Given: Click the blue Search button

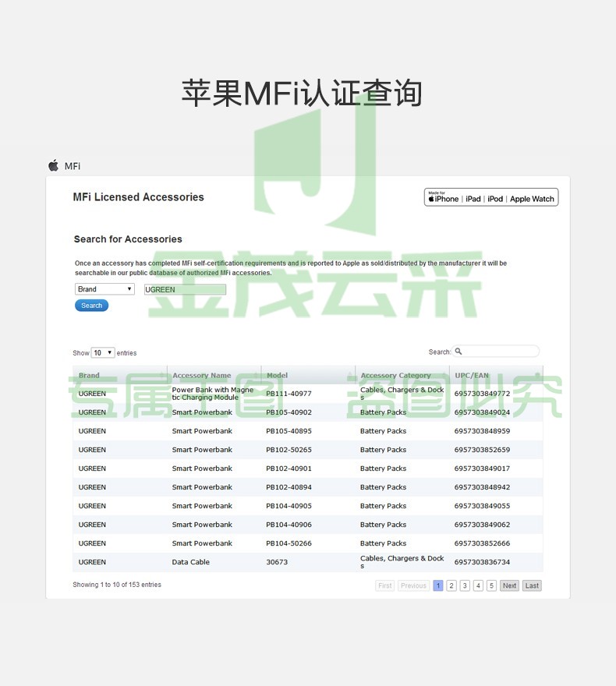Looking at the screenshot, I should 91,306.
